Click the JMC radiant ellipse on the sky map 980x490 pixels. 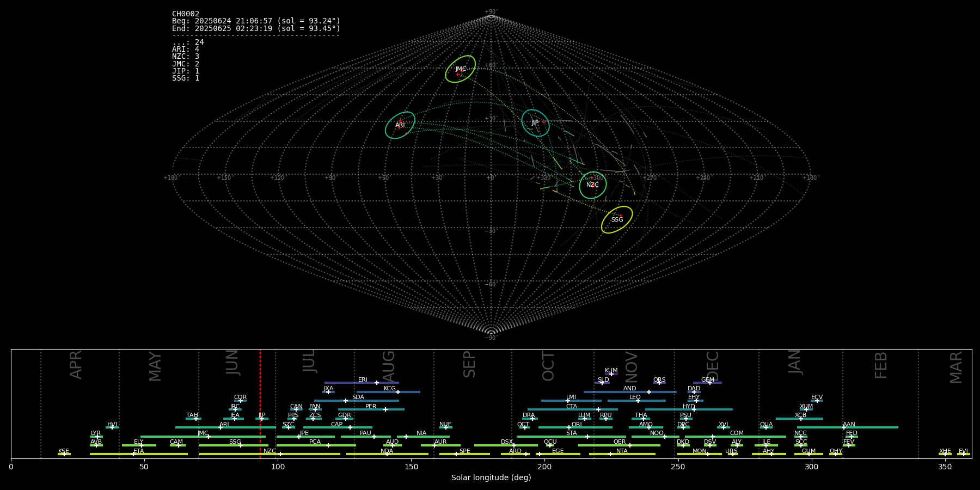tap(460, 69)
